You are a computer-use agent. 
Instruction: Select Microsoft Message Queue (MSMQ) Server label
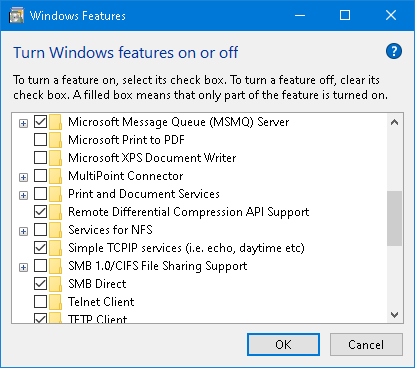click(179, 122)
